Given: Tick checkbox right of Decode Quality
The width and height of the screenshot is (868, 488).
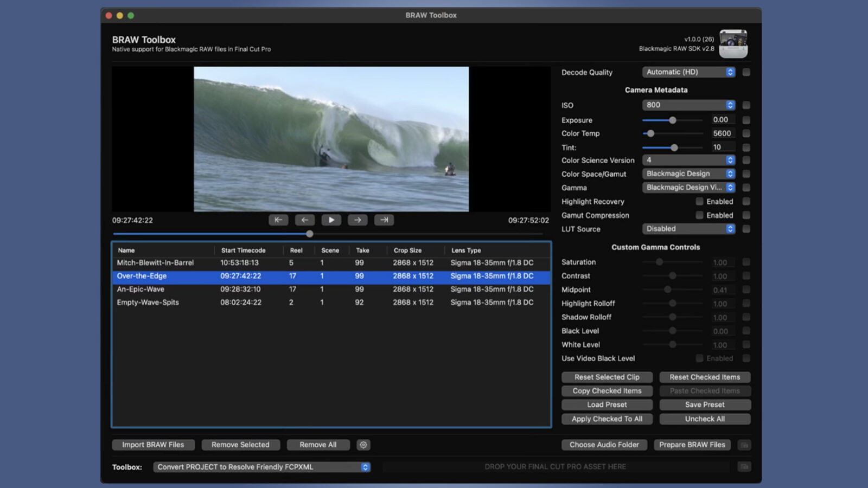Looking at the screenshot, I should click(x=746, y=72).
